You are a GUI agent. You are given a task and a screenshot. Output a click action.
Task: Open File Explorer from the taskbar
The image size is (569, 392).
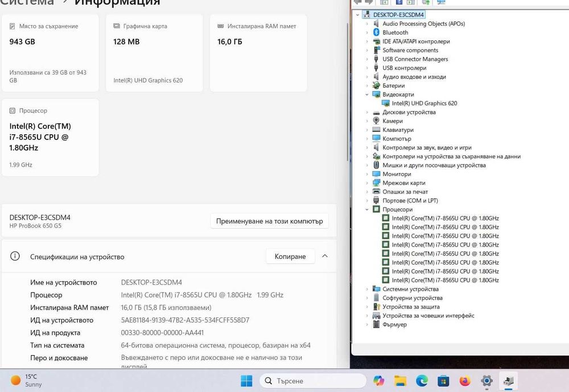click(x=400, y=381)
